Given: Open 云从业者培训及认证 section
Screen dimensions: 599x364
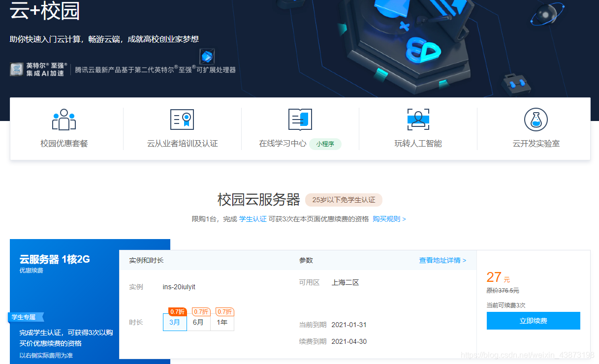Looking at the screenshot, I should [182, 144].
